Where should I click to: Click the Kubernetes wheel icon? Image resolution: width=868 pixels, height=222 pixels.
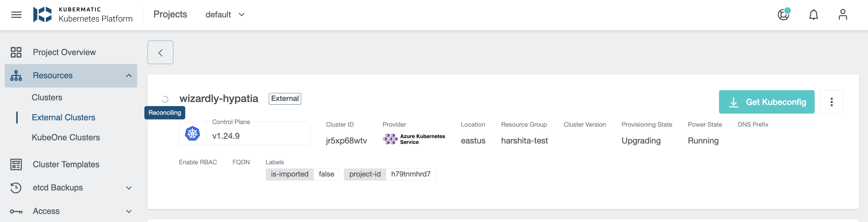(193, 134)
